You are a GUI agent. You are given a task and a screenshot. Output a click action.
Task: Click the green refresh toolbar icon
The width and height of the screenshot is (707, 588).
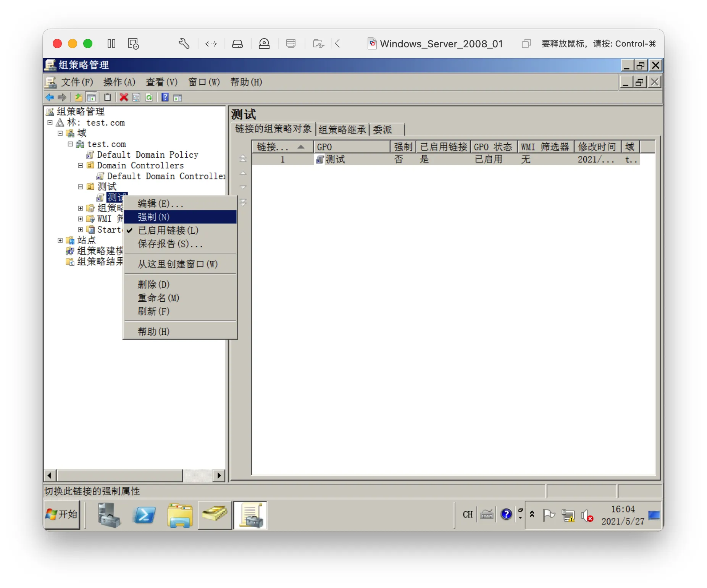149,97
